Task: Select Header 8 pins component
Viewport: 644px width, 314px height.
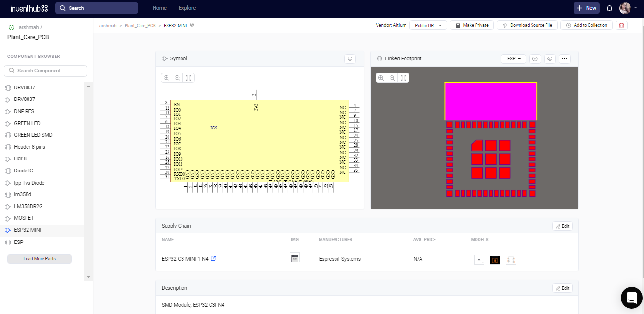Action: [x=42, y=147]
